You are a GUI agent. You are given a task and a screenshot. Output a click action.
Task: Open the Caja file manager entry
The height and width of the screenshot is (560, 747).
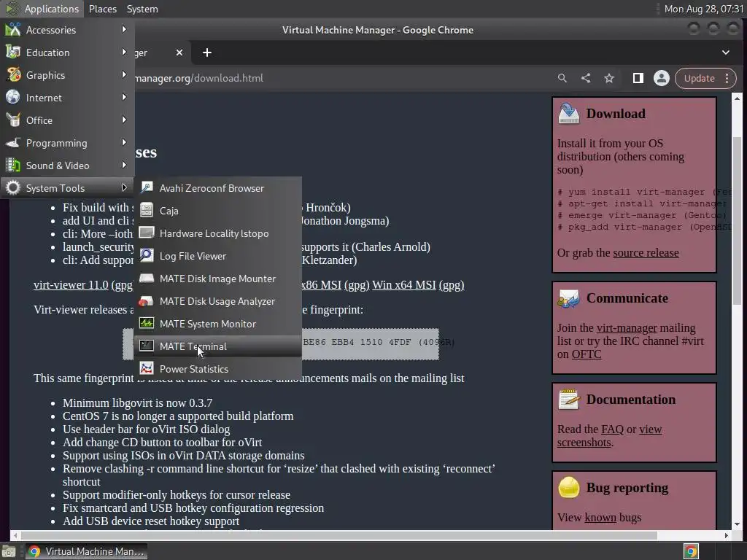217,211
